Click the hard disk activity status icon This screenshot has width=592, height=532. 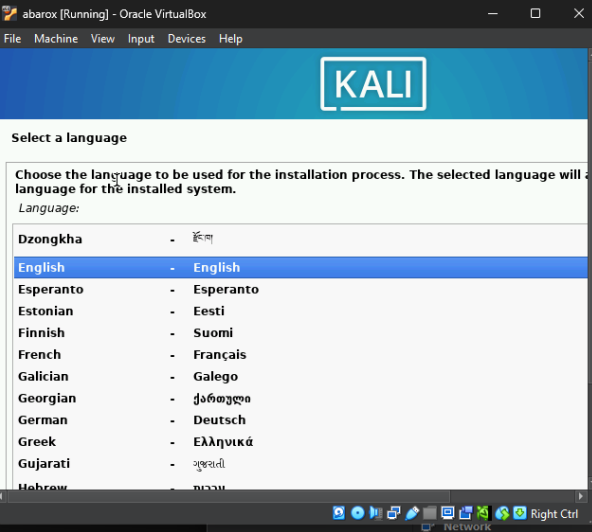(339, 513)
